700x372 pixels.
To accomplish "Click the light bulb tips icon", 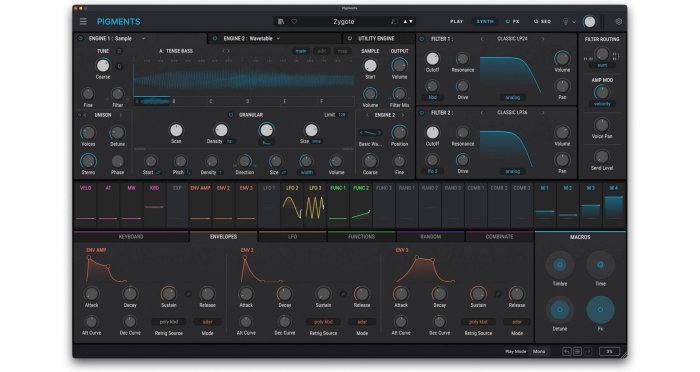I will coord(565,21).
